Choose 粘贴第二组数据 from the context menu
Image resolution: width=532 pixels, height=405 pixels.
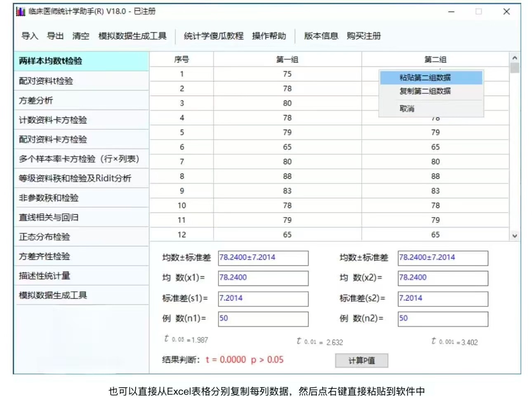(x=431, y=78)
